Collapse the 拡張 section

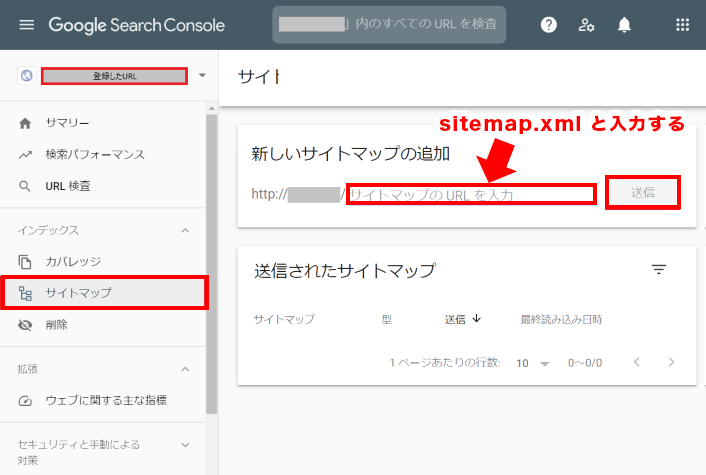(185, 369)
